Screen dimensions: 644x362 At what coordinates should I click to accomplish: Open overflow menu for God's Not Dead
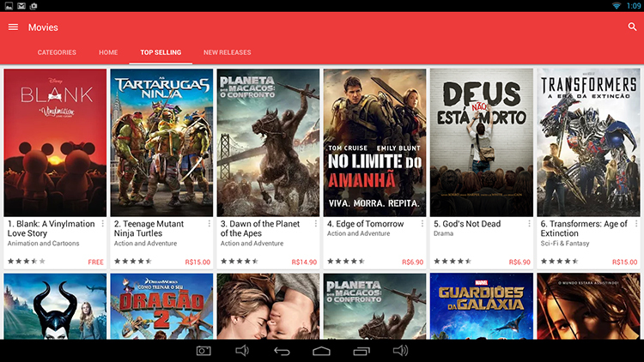point(529,224)
